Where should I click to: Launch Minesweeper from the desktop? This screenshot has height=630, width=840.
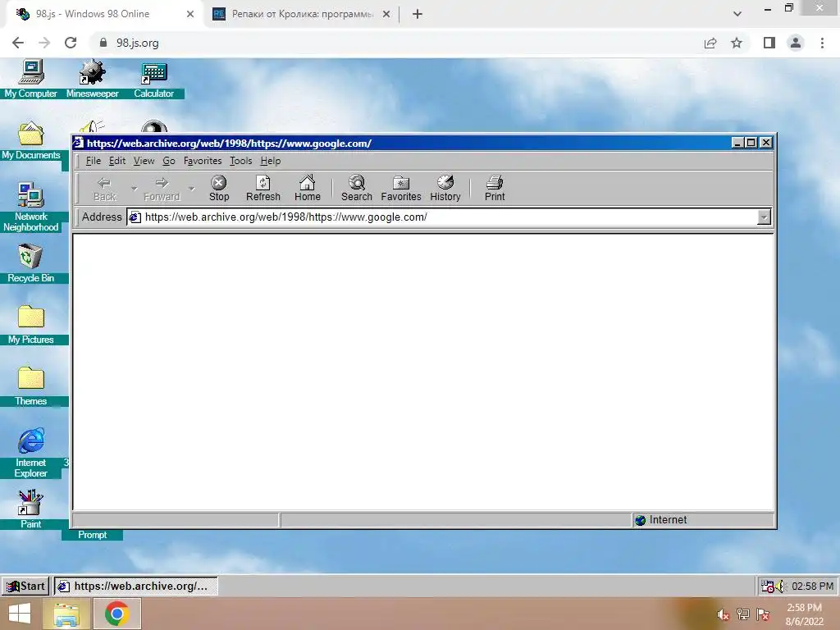(92, 79)
